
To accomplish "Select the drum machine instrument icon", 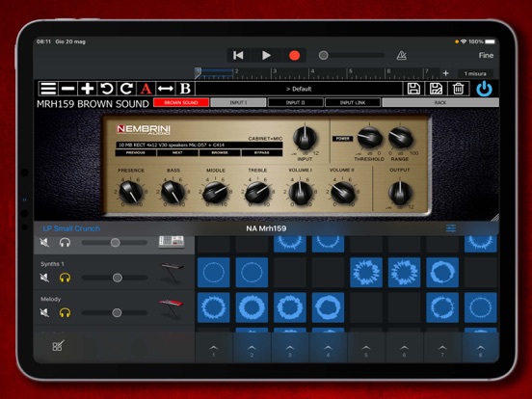I will coord(172,242).
